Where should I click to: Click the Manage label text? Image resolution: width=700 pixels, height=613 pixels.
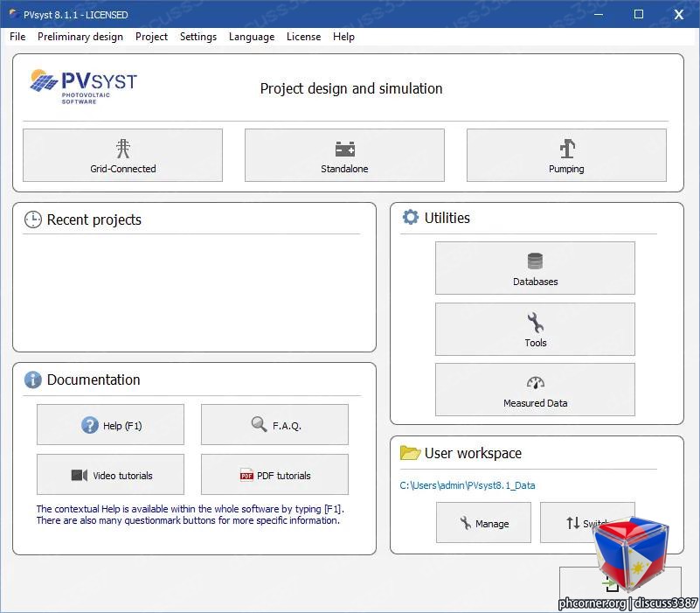coord(492,524)
